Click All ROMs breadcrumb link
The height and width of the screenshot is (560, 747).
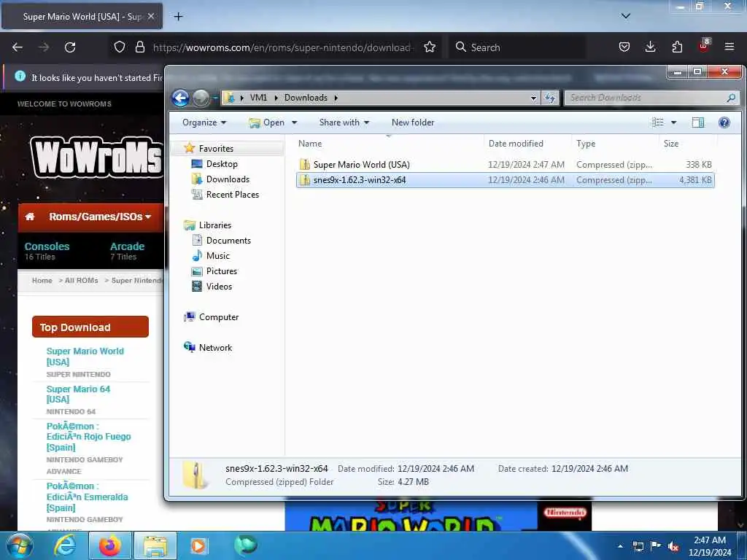click(x=81, y=281)
